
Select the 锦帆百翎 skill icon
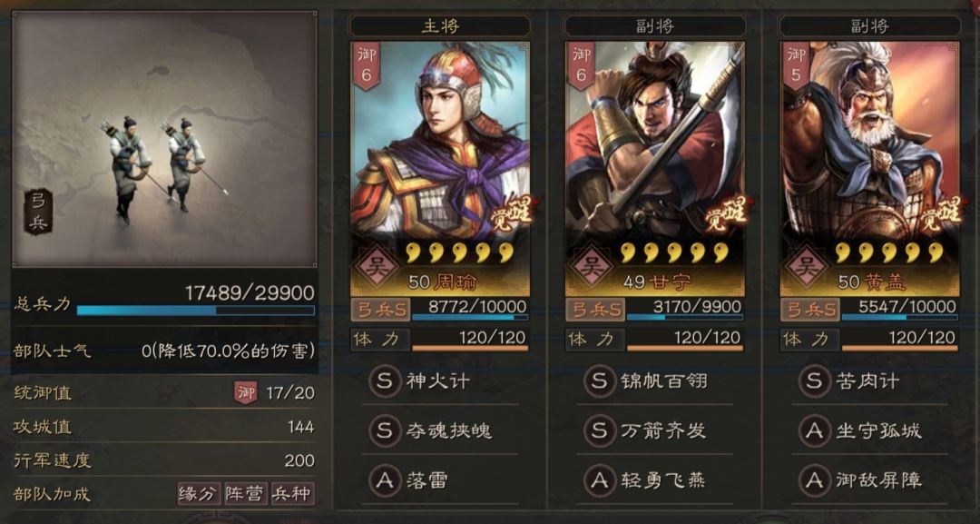(x=600, y=381)
